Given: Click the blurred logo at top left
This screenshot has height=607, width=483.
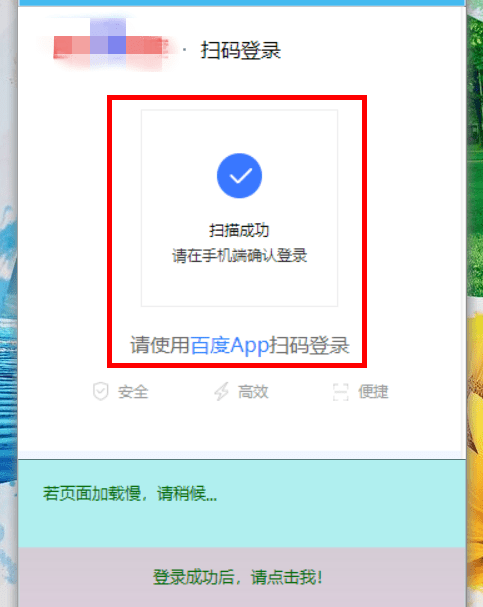Looking at the screenshot, I should tap(110, 45).
